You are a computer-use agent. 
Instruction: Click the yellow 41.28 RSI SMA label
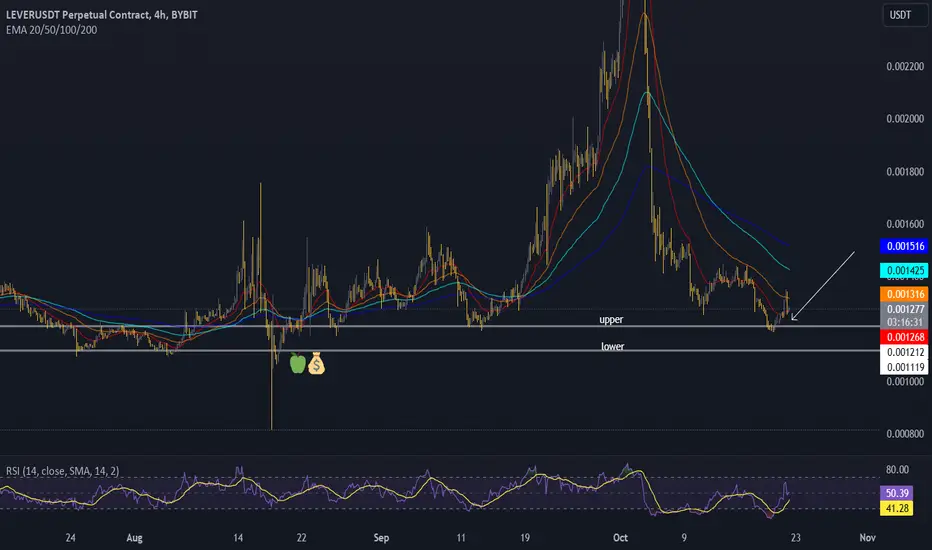897,508
